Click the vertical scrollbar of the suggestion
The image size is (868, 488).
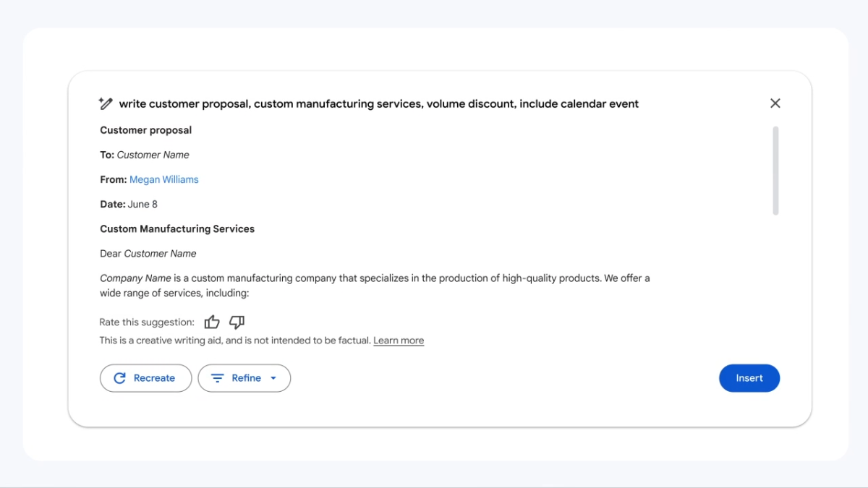775,171
